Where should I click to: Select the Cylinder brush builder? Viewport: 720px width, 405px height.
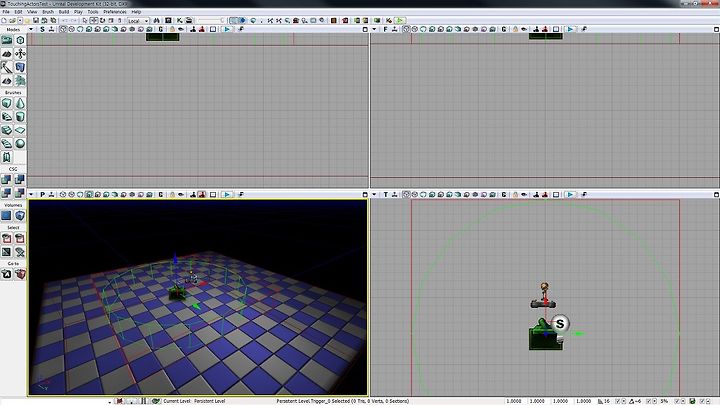tap(20, 117)
